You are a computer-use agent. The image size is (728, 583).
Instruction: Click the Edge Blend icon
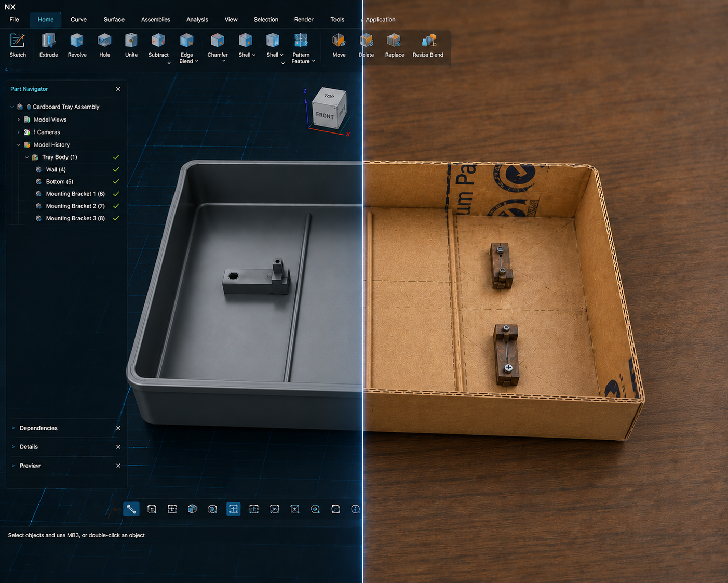pyautogui.click(x=186, y=41)
